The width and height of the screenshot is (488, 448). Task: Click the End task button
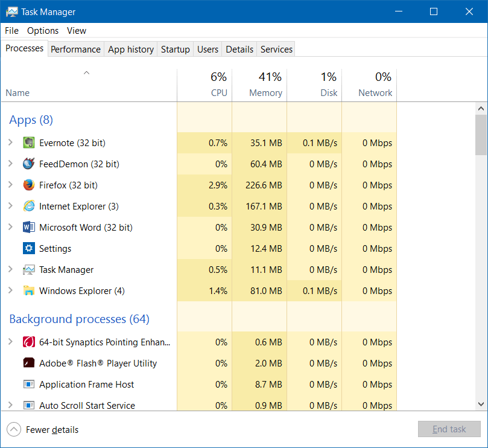pos(449,429)
